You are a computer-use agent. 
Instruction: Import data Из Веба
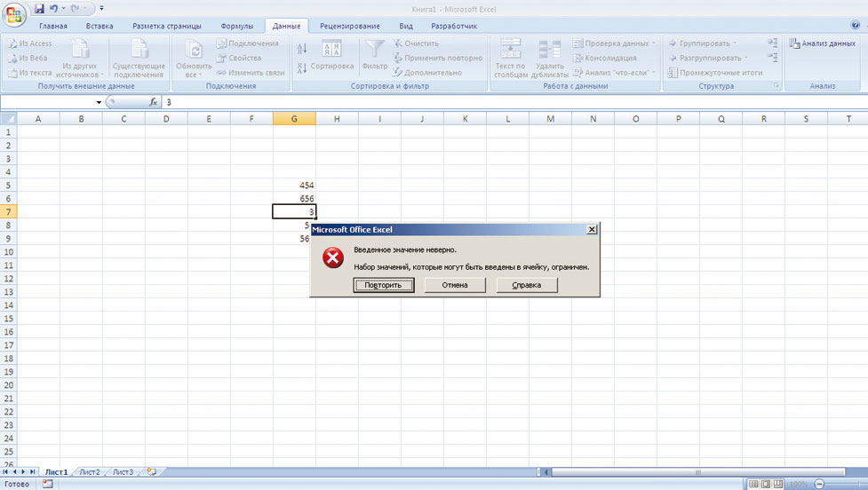click(28, 58)
